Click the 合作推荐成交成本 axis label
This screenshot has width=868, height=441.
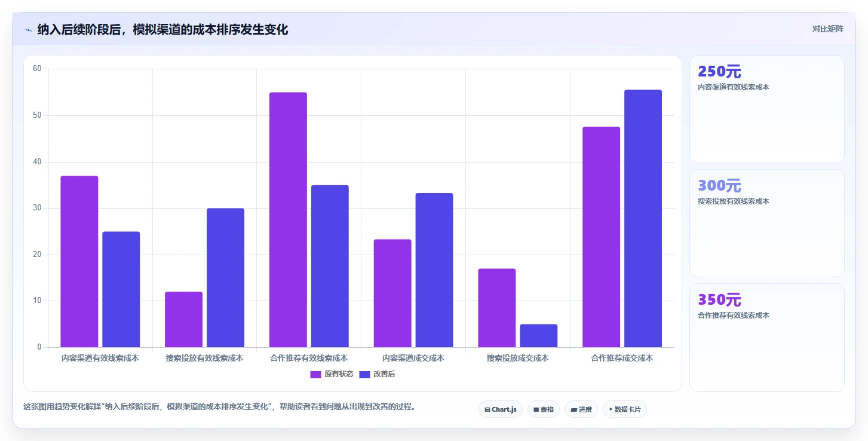(x=622, y=359)
